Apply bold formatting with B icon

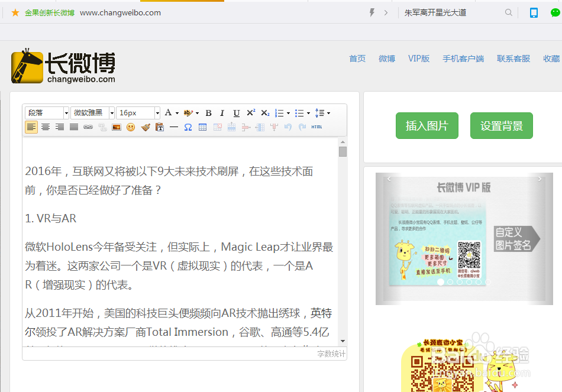(x=209, y=114)
